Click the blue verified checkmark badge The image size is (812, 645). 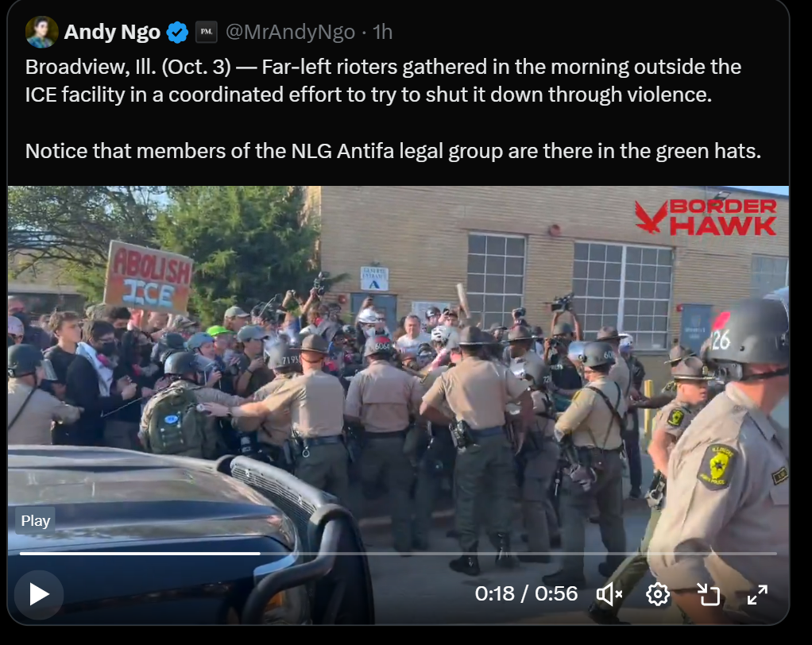click(x=178, y=33)
